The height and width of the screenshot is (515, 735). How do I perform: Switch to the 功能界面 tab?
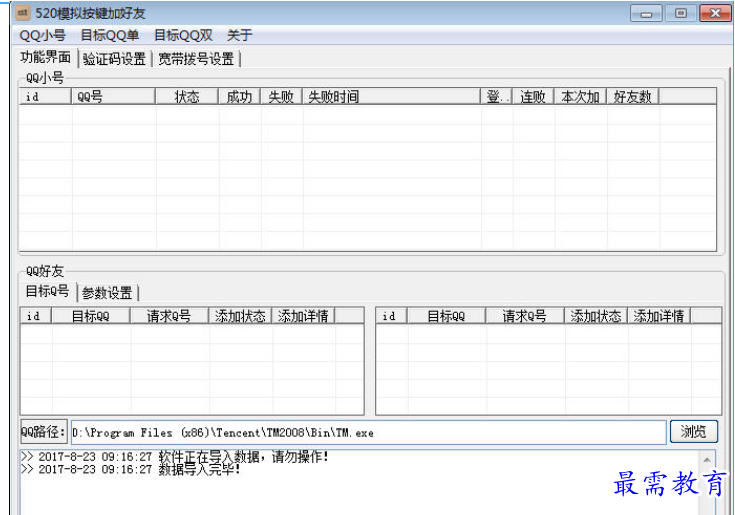coord(45,57)
